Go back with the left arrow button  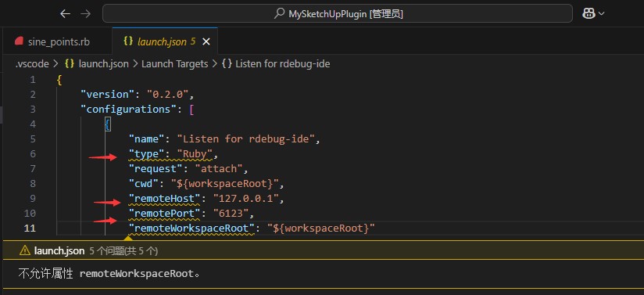coord(66,13)
